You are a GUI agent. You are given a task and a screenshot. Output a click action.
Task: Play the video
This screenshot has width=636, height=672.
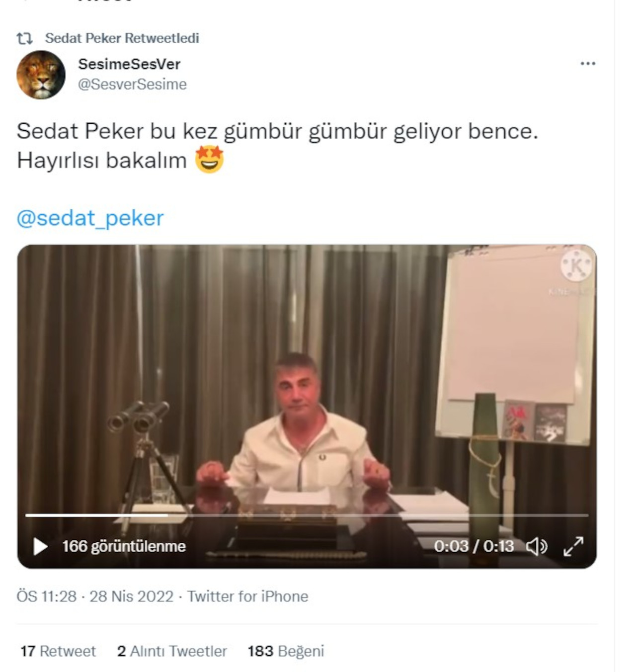[40, 546]
